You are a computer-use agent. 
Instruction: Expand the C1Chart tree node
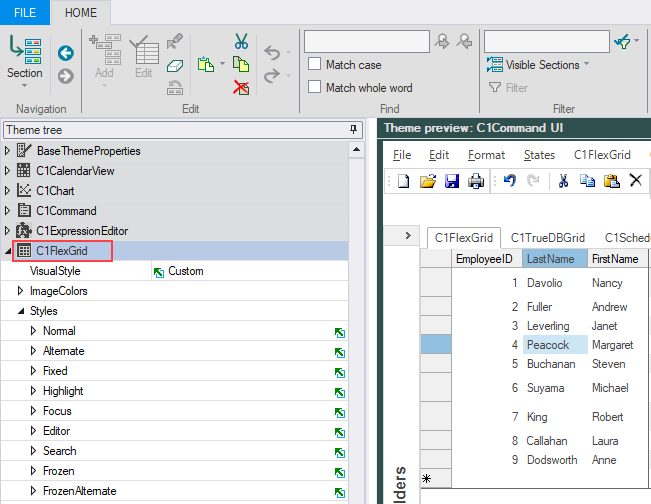(x=9, y=191)
